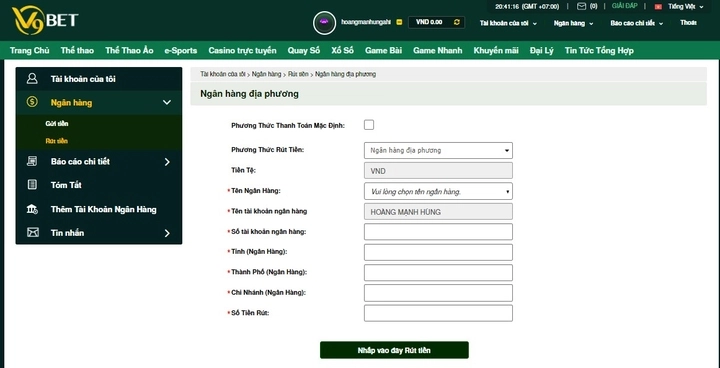The height and width of the screenshot is (368, 720).
Task: Expand Ngân hàng header dropdown
Action: coord(573,23)
